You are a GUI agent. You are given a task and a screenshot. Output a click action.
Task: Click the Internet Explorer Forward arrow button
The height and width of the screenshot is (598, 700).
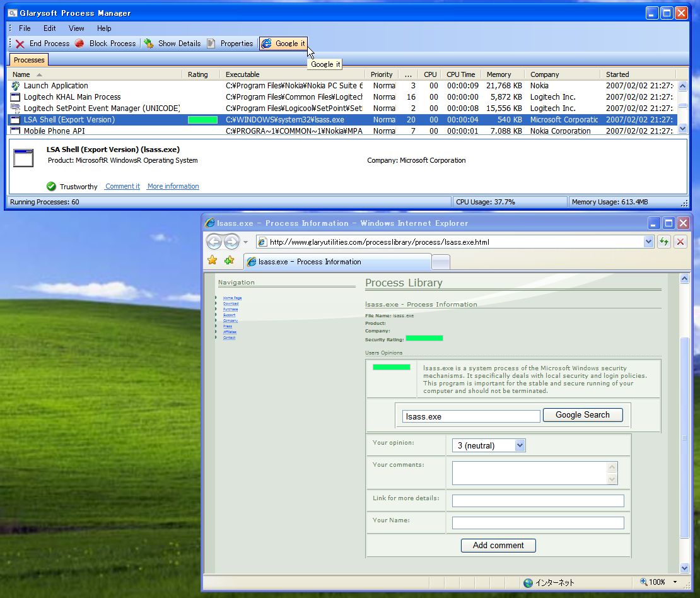pyautogui.click(x=231, y=242)
